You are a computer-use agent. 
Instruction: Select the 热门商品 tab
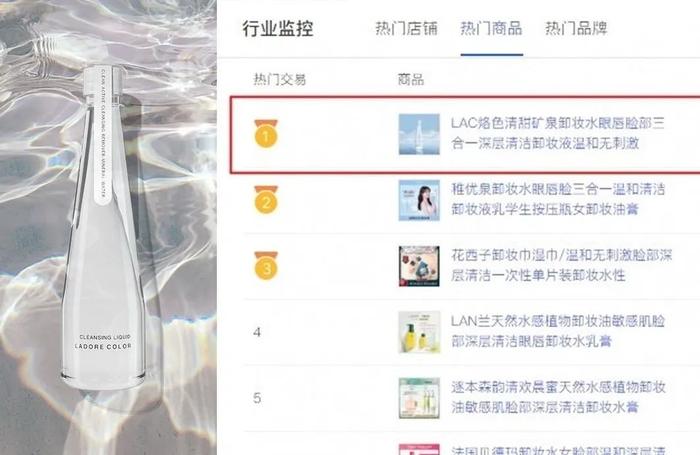(492, 29)
